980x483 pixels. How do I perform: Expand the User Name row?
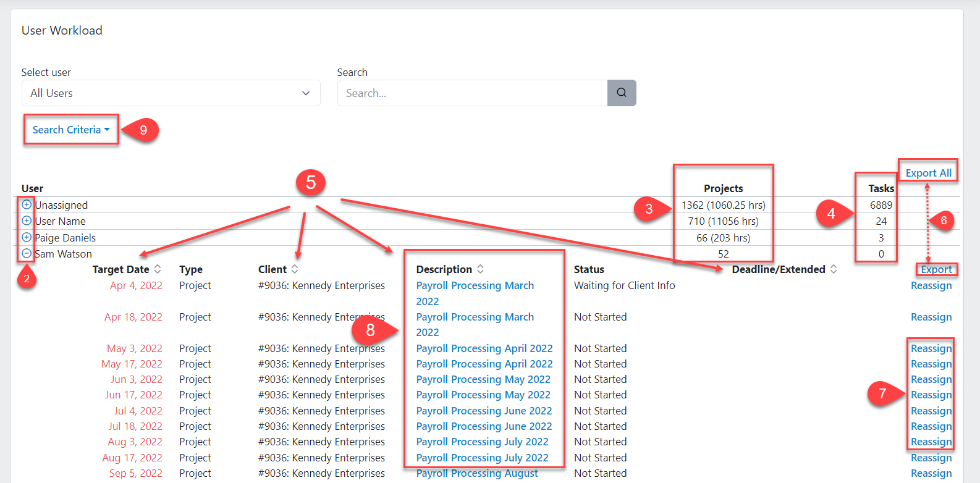tap(27, 220)
